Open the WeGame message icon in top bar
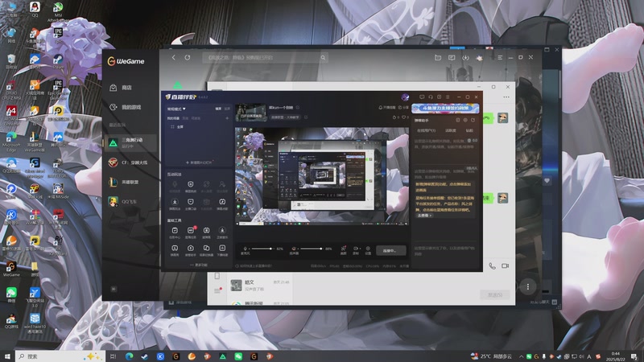 pyautogui.click(x=452, y=57)
